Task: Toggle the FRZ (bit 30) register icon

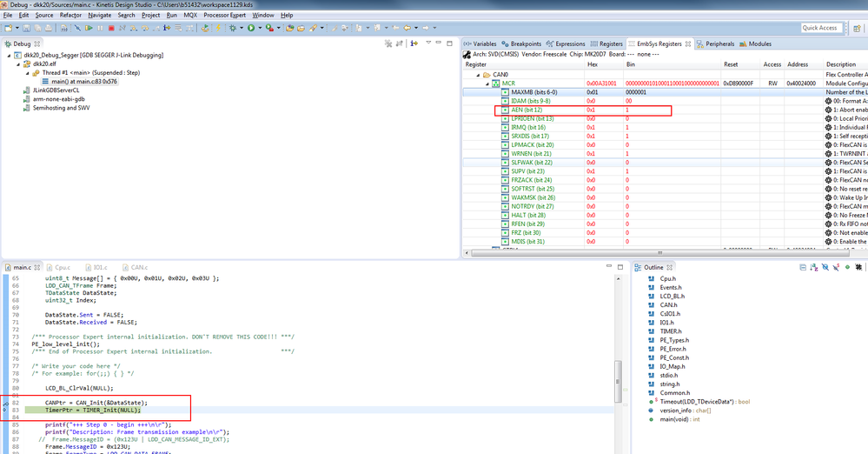Action: coord(505,232)
